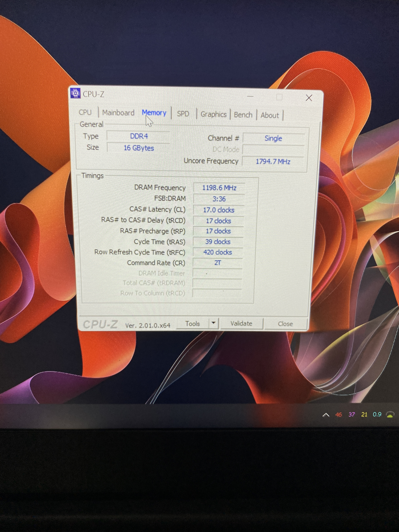399x532 pixels.
Task: Click the Tools button
Action: point(192,324)
